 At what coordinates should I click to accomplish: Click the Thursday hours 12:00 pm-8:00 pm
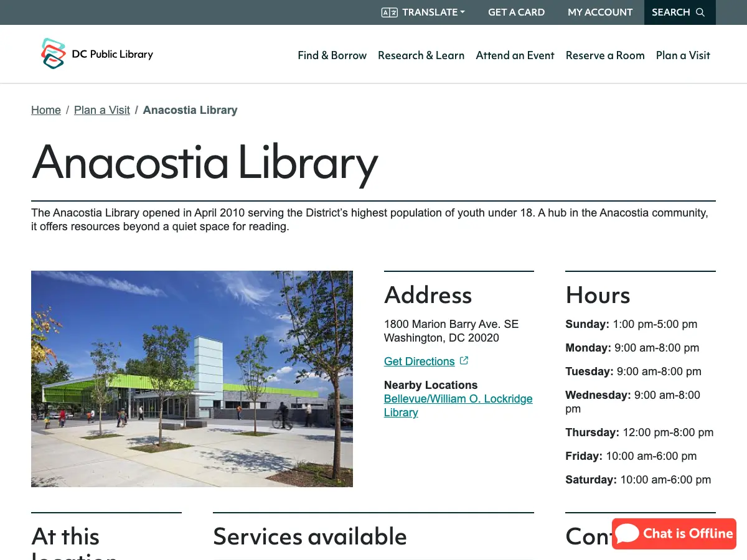click(668, 432)
